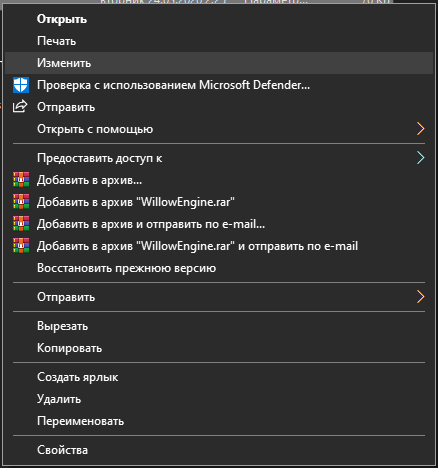Click WinRAR icon next to Добавить в архив...

click(x=21, y=180)
